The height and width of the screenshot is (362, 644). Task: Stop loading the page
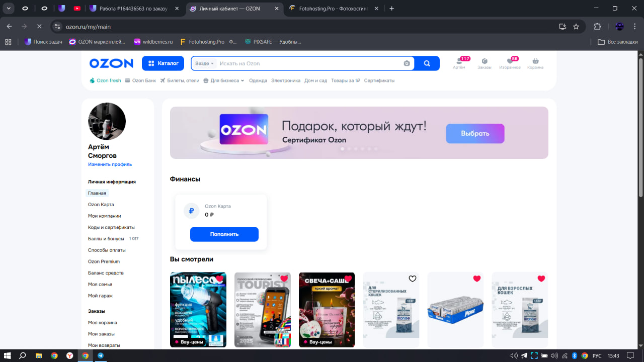(x=39, y=26)
